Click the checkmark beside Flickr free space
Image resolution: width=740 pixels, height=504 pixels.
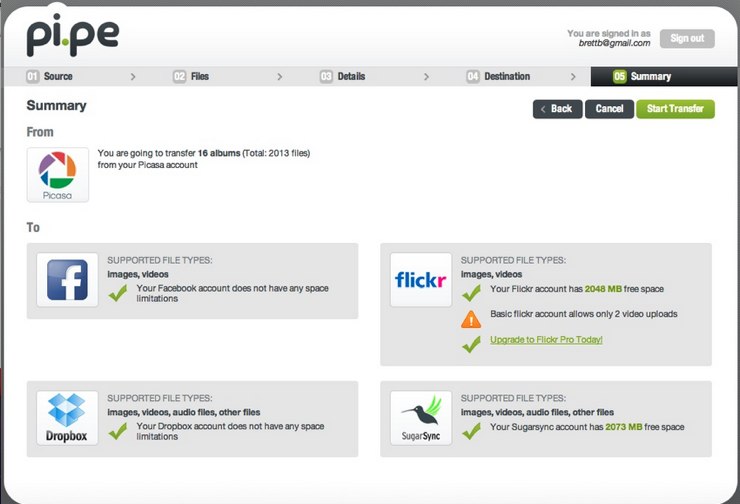pos(471,293)
